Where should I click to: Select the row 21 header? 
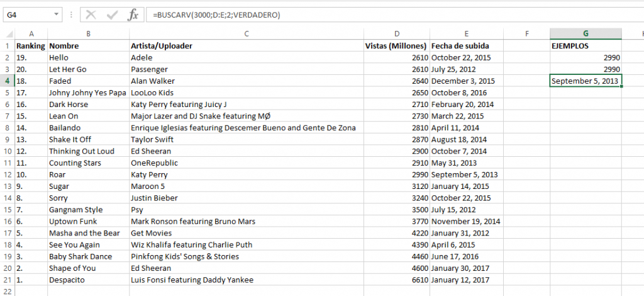click(x=7, y=280)
